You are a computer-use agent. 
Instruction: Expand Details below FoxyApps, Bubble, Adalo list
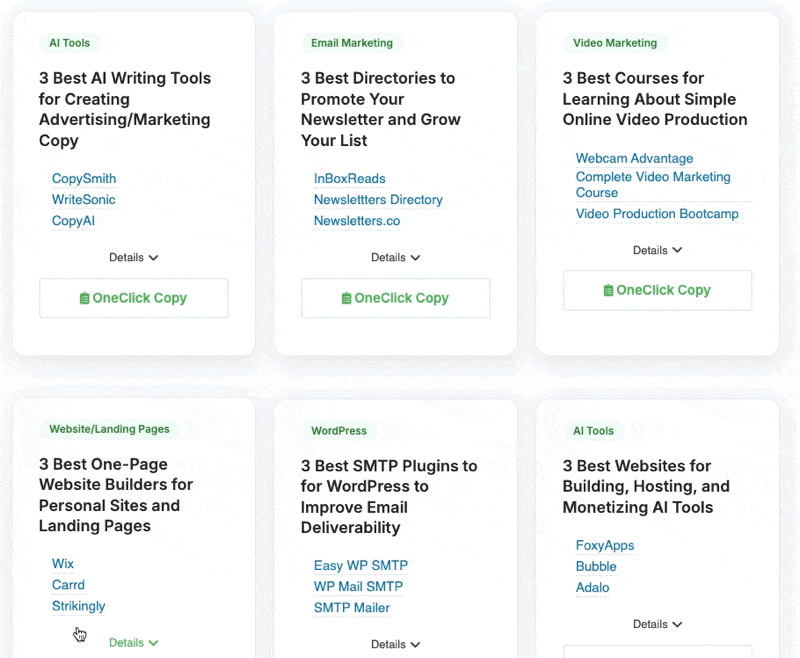pyautogui.click(x=657, y=624)
